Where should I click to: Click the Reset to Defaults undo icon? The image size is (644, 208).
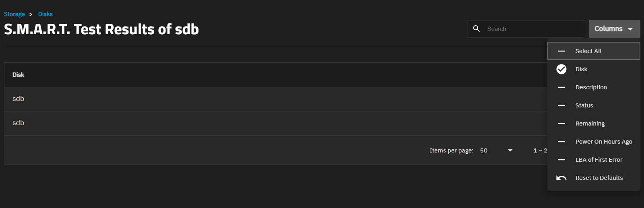(x=561, y=178)
